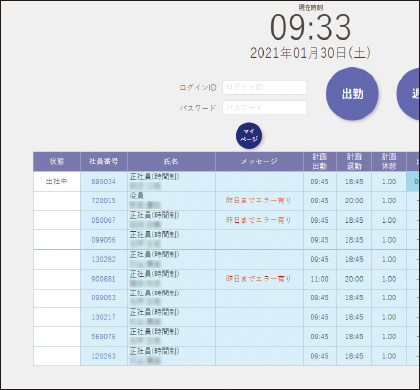Click 昨日までエラー有り message in row 720015
Screen dimensions: 420x390
259,201
